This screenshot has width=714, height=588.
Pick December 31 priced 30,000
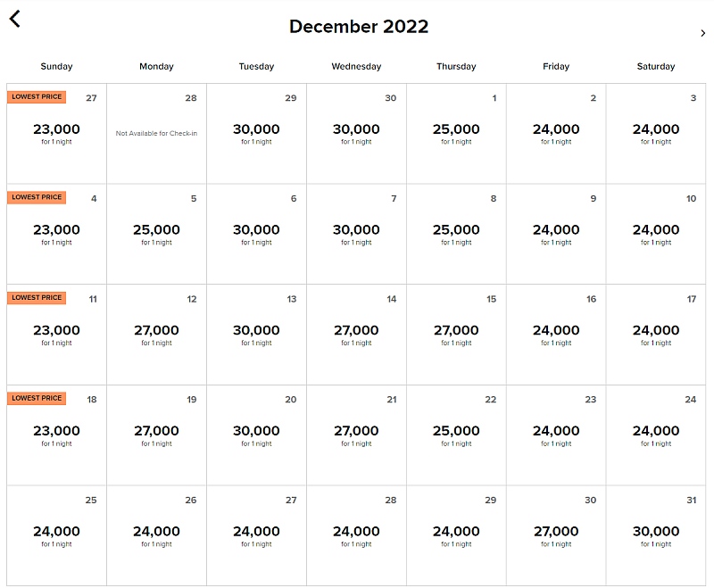656,535
